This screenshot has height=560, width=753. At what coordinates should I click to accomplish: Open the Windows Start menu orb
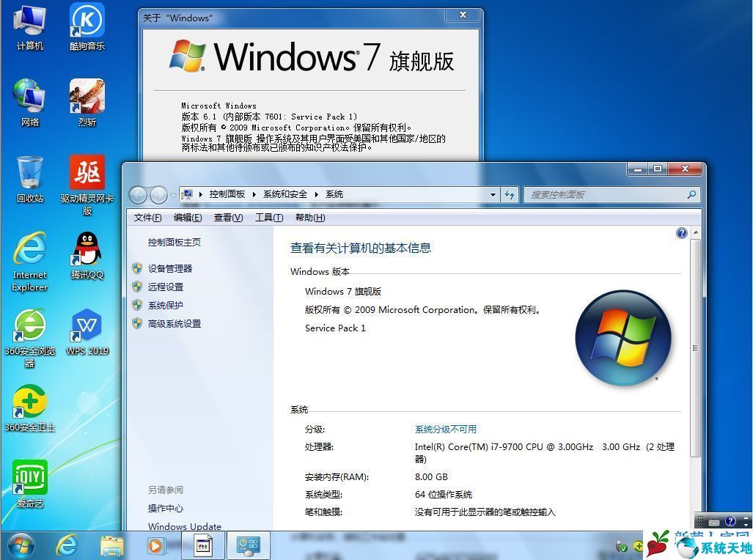(x=21, y=545)
